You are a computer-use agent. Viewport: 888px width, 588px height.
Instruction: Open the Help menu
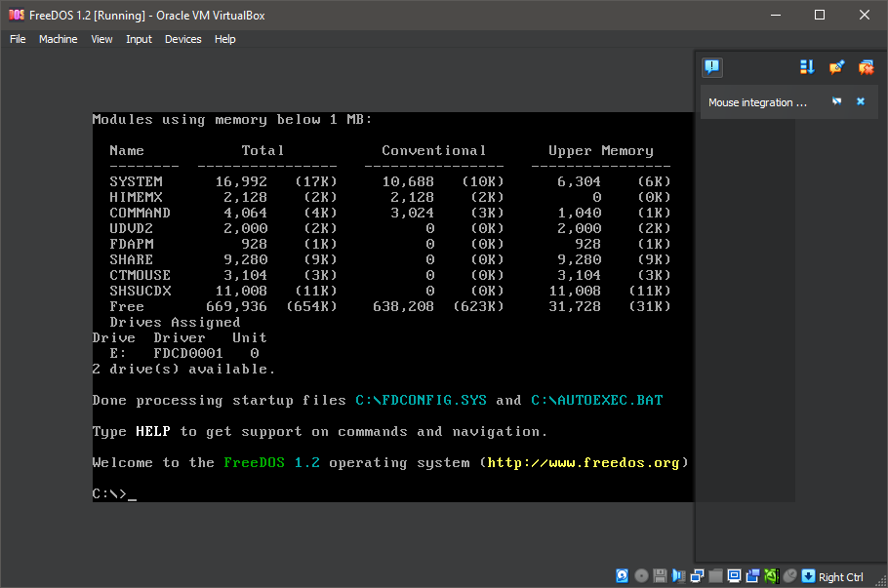pyautogui.click(x=225, y=39)
